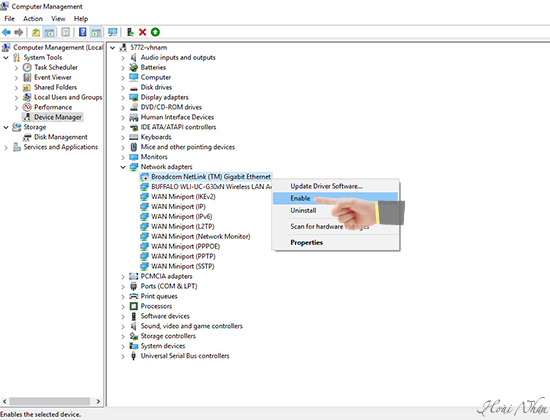Image resolution: width=550 pixels, height=420 pixels.
Task: Collapse the System Tools tree node
Action: click(x=6, y=58)
